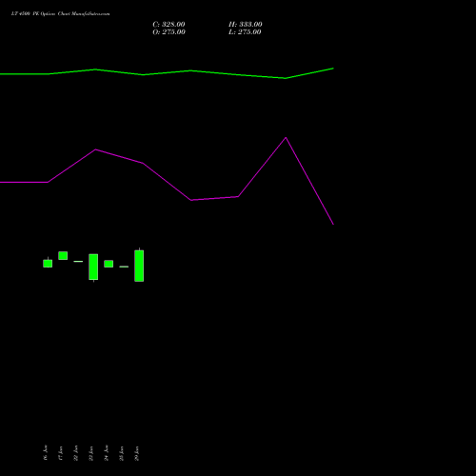The width and height of the screenshot is (476, 476).
Task: Select the 16 Jan date label on axis
Action: pos(46,453)
